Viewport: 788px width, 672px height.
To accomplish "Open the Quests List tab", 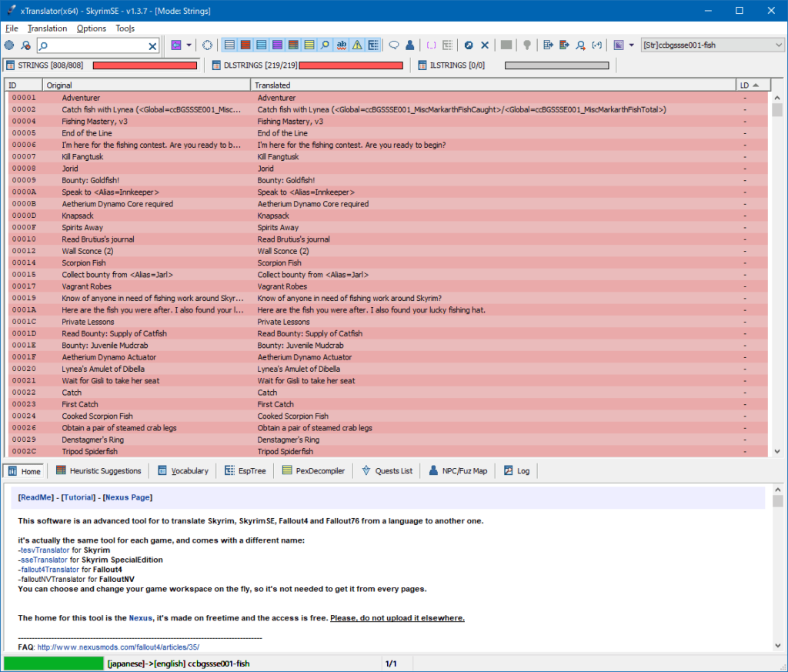I will 387,471.
